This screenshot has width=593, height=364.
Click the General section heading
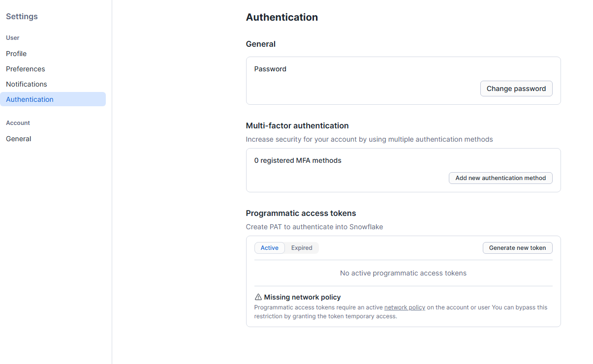(260, 44)
